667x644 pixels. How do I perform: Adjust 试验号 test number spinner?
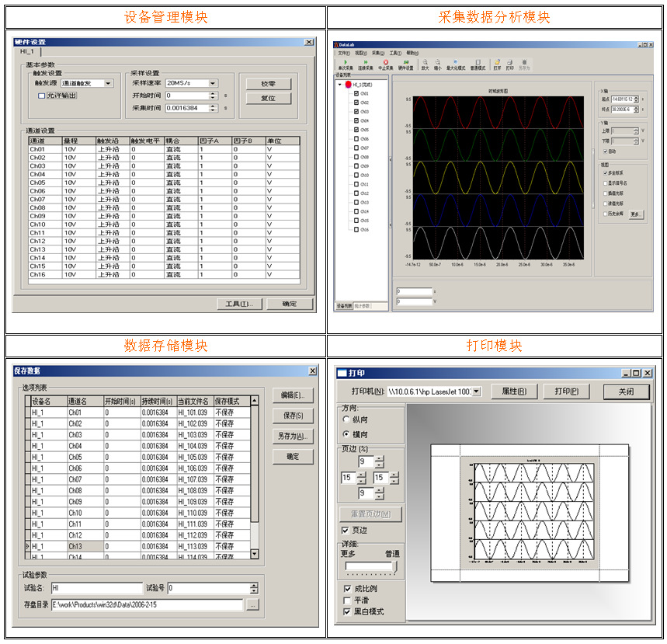(x=254, y=588)
